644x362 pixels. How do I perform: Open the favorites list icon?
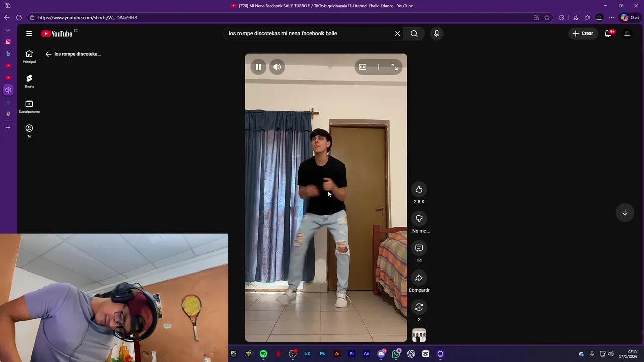pyautogui.click(x=587, y=18)
